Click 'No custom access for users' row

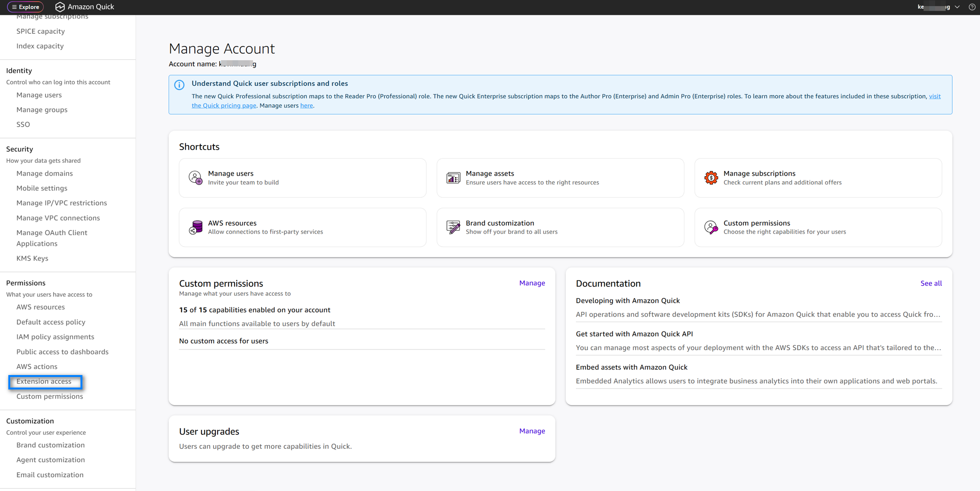pos(362,341)
